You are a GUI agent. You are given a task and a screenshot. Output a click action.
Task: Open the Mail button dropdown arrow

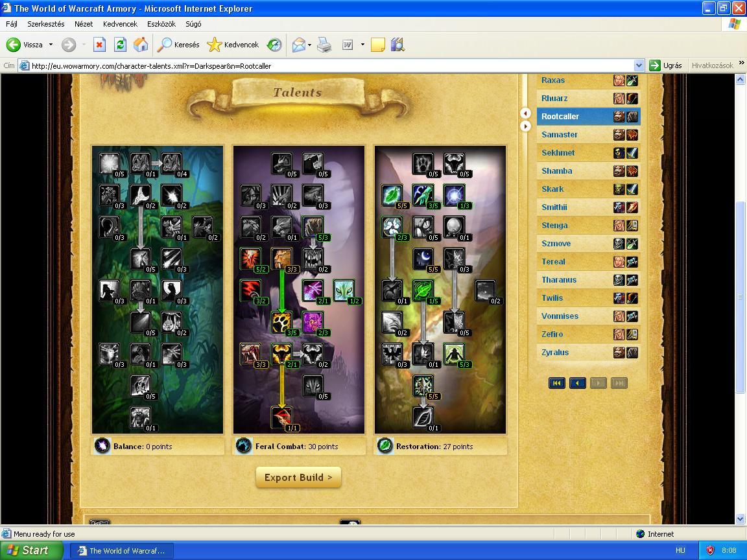pos(309,45)
